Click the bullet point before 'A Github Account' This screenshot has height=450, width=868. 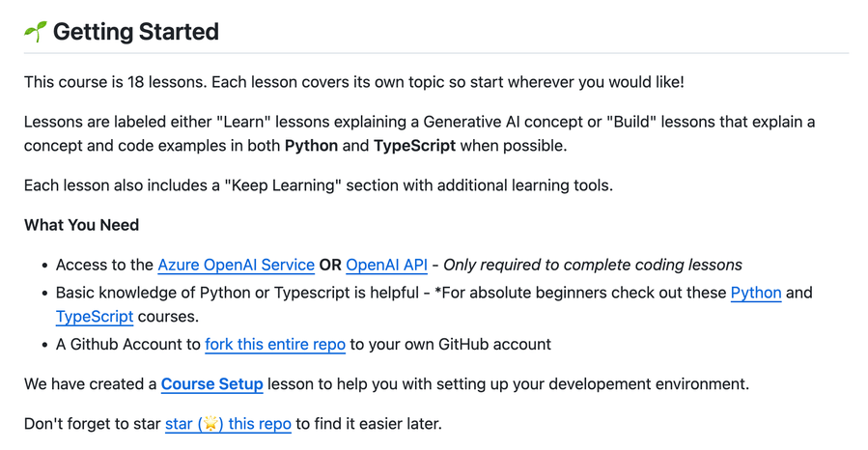click(x=44, y=345)
